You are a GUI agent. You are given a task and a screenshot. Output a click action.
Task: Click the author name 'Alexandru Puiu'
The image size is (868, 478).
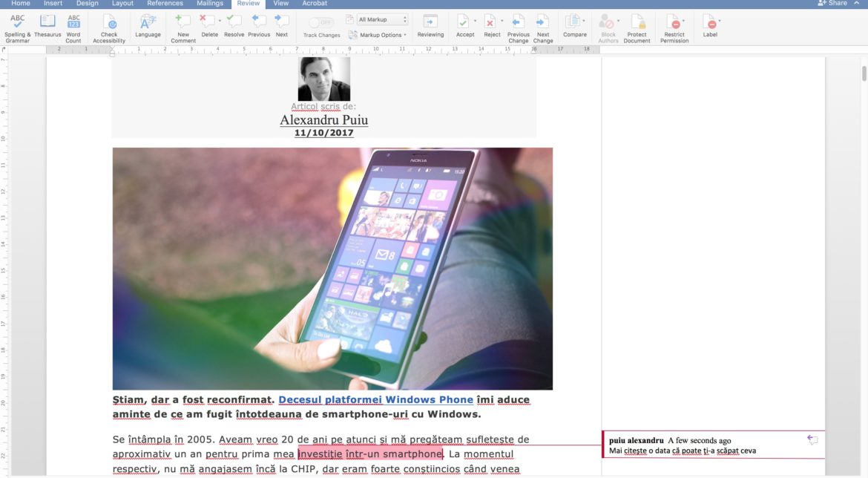pyautogui.click(x=324, y=119)
